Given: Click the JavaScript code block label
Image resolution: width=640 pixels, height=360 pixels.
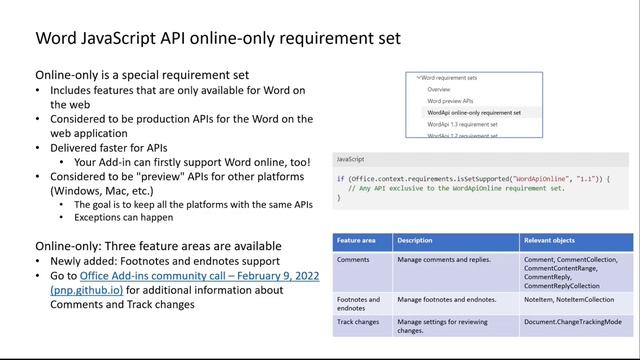Looking at the screenshot, I should click(x=351, y=159).
